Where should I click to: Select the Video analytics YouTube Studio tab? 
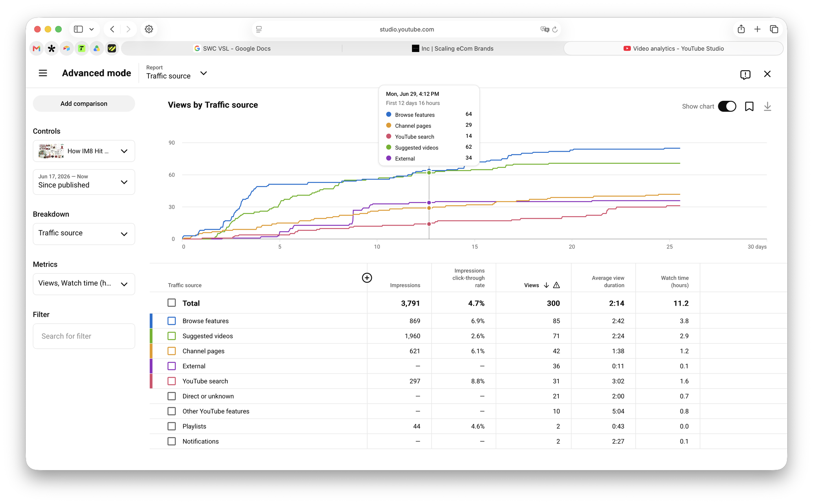(x=674, y=48)
